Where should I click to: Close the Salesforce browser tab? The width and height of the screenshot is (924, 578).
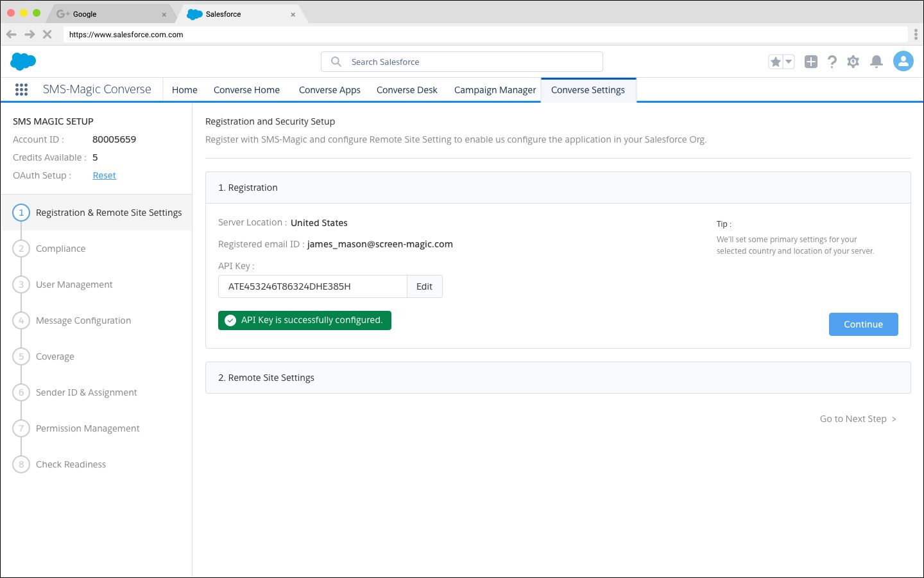click(293, 14)
